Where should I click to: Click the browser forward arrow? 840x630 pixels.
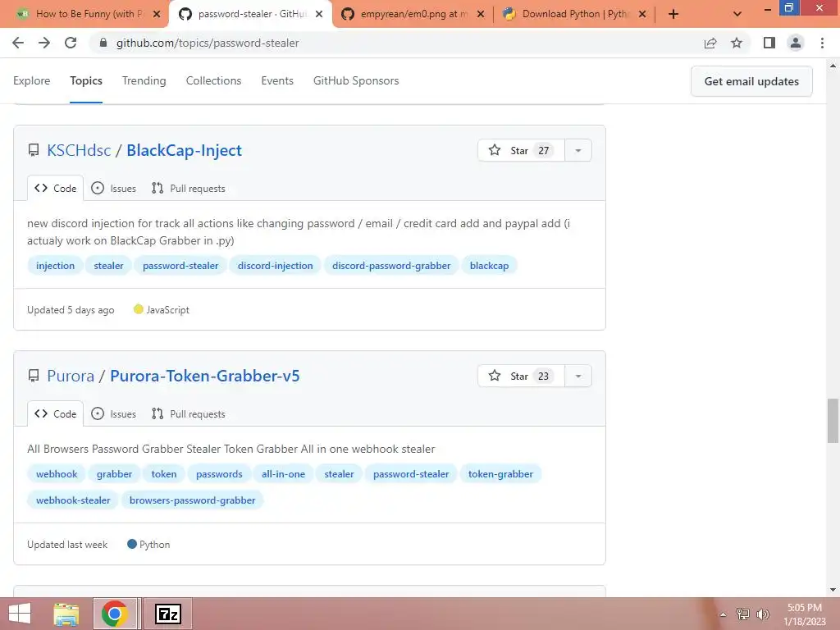coord(44,43)
